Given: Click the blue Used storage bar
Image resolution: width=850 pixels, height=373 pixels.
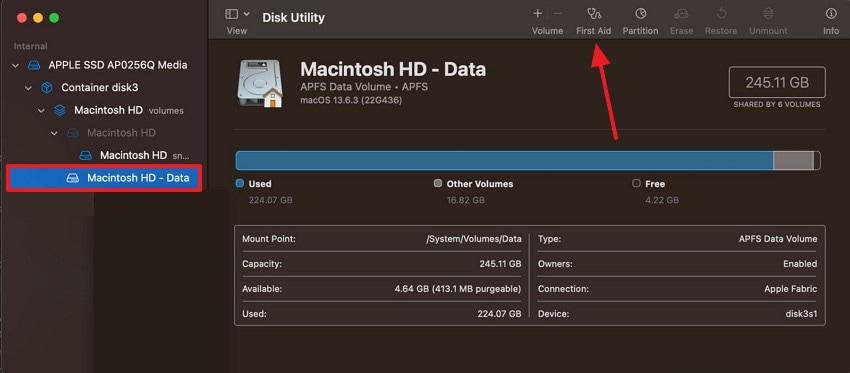Looking at the screenshot, I should pyautogui.click(x=504, y=160).
